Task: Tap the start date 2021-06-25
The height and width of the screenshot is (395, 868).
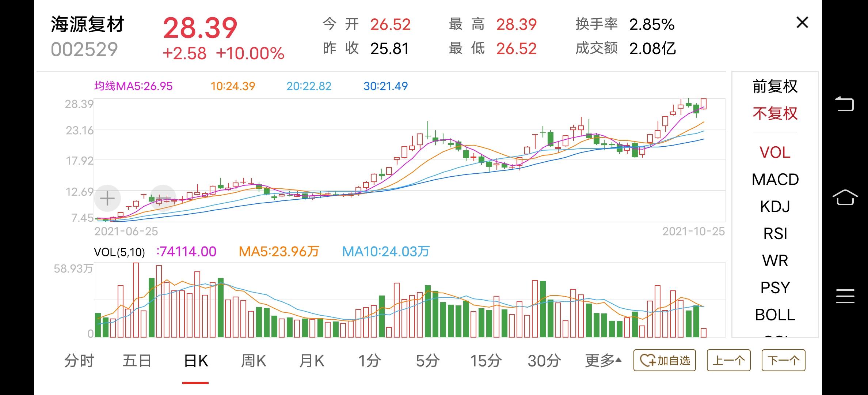Action: [x=126, y=232]
